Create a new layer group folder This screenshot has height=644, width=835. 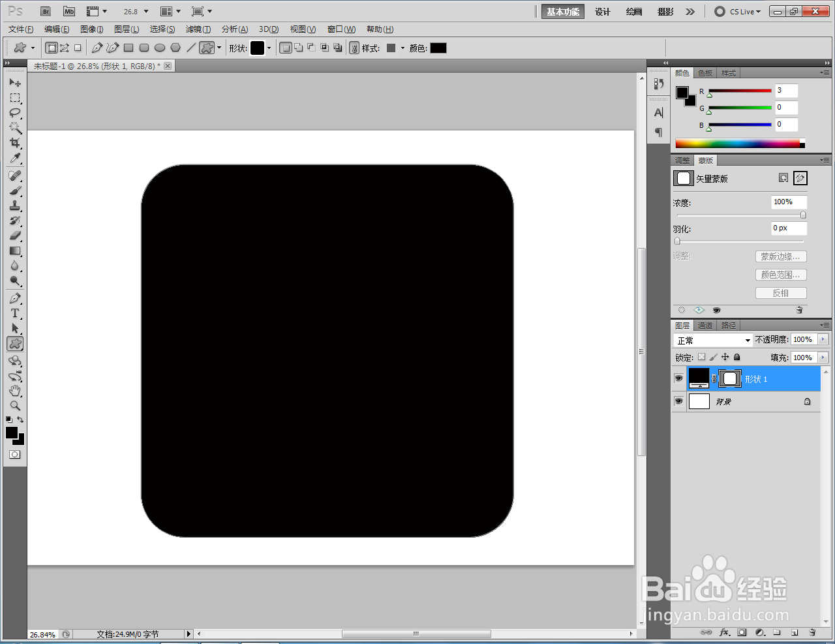pos(777,632)
